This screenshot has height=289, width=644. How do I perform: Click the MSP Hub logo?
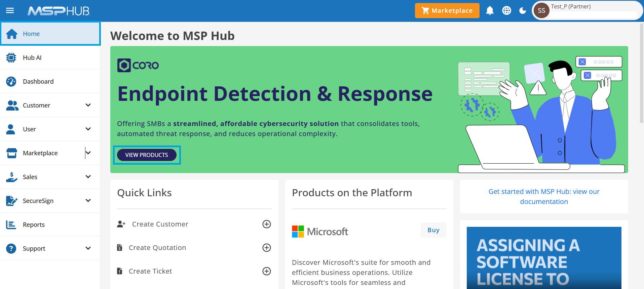[59, 11]
